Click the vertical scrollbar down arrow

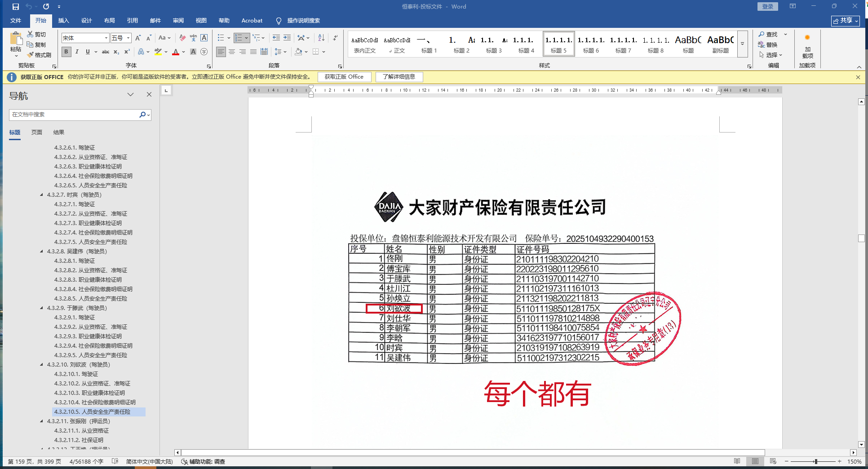(x=861, y=444)
